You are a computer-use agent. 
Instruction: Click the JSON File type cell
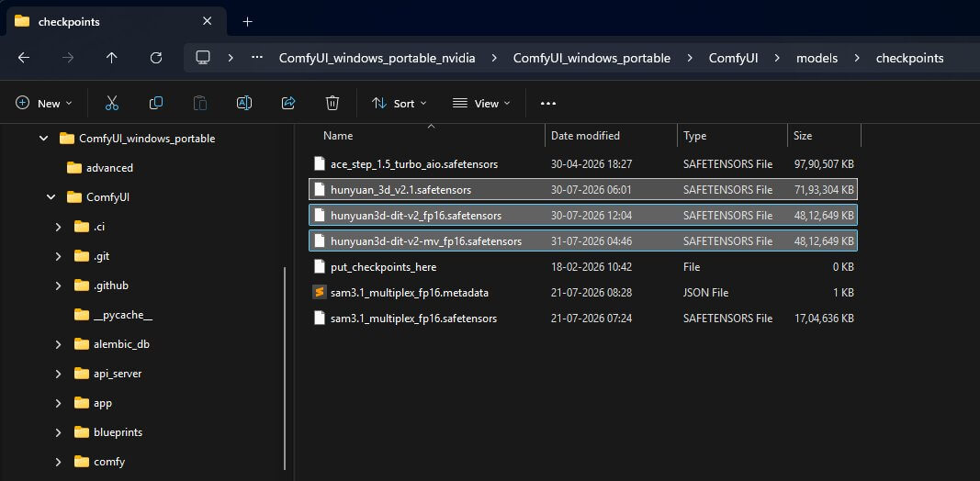(705, 292)
